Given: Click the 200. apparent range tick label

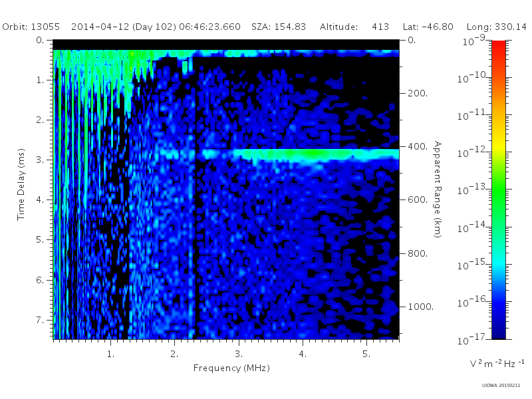Looking at the screenshot, I should tap(418, 93).
